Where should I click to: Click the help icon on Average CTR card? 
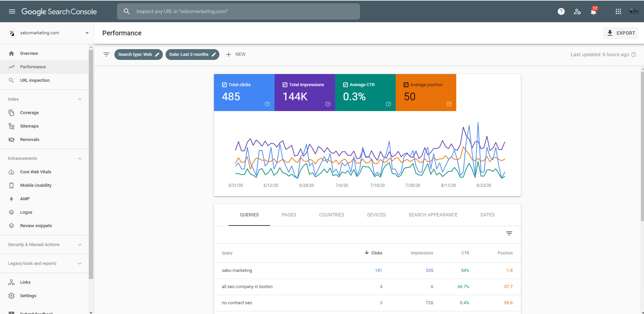pos(388,104)
